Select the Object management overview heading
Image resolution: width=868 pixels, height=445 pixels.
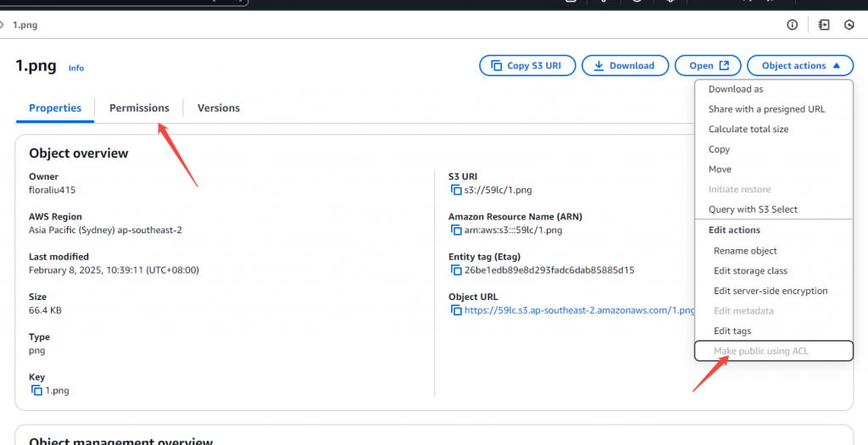120,441
